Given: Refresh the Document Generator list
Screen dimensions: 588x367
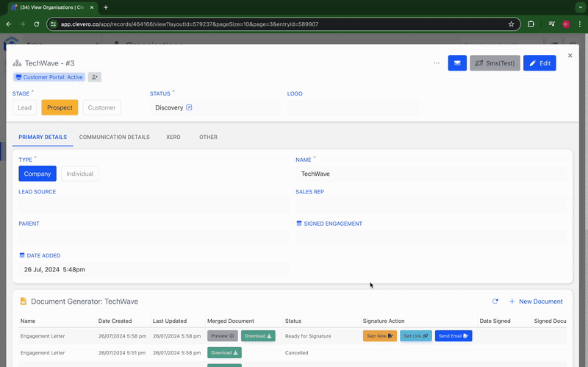Looking at the screenshot, I should [x=495, y=302].
